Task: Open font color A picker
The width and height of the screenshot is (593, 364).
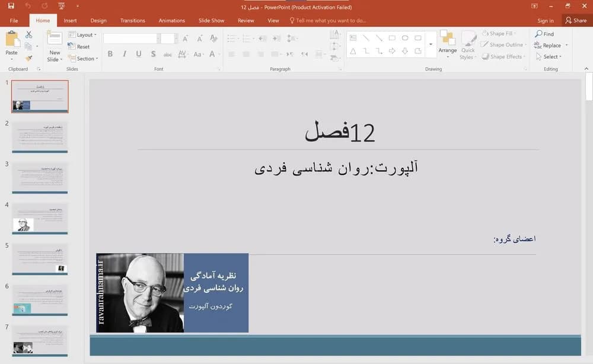Action: pos(213,55)
